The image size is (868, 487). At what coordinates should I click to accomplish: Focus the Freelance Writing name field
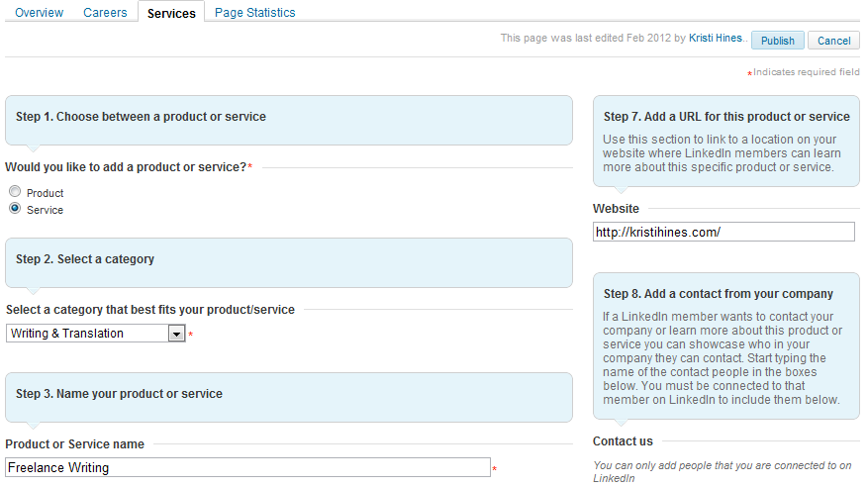click(247, 467)
